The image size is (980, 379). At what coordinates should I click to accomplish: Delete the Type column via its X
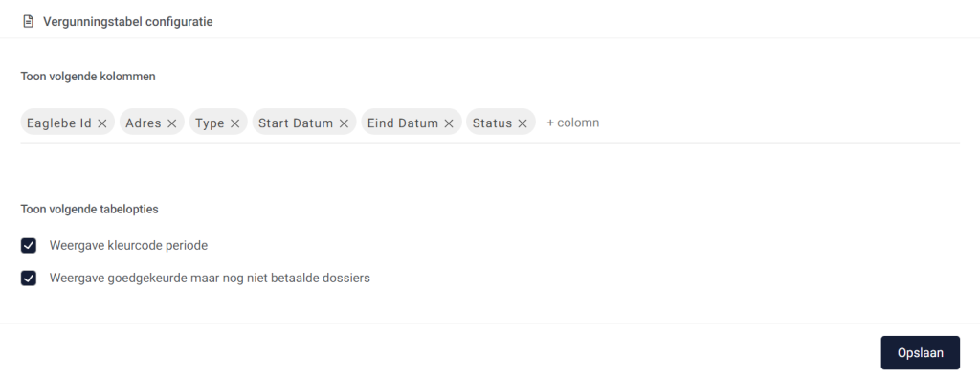(x=235, y=123)
